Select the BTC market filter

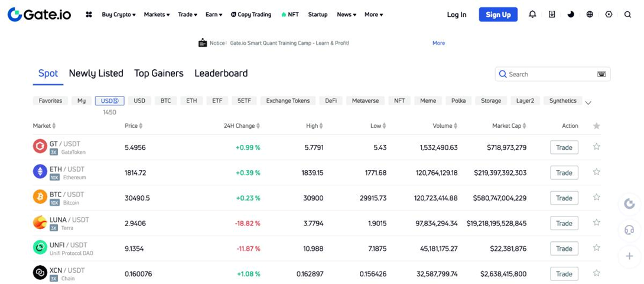click(166, 101)
